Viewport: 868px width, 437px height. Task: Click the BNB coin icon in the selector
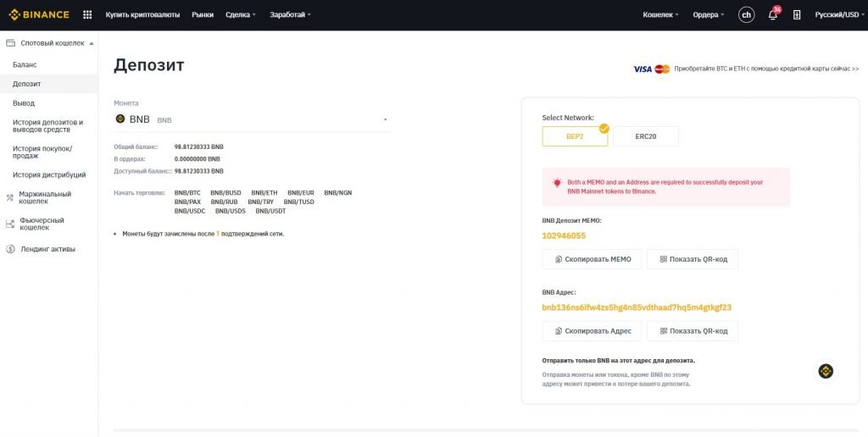pyautogui.click(x=120, y=119)
